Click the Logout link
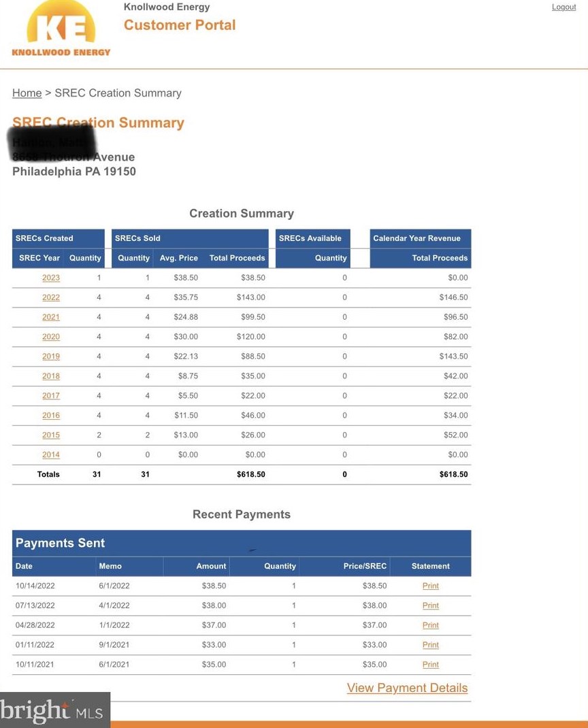588x728 pixels. click(563, 7)
